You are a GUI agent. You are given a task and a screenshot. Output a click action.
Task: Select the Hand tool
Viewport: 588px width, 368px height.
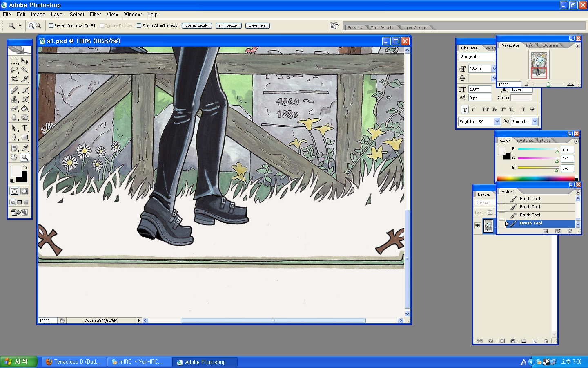[x=14, y=157]
